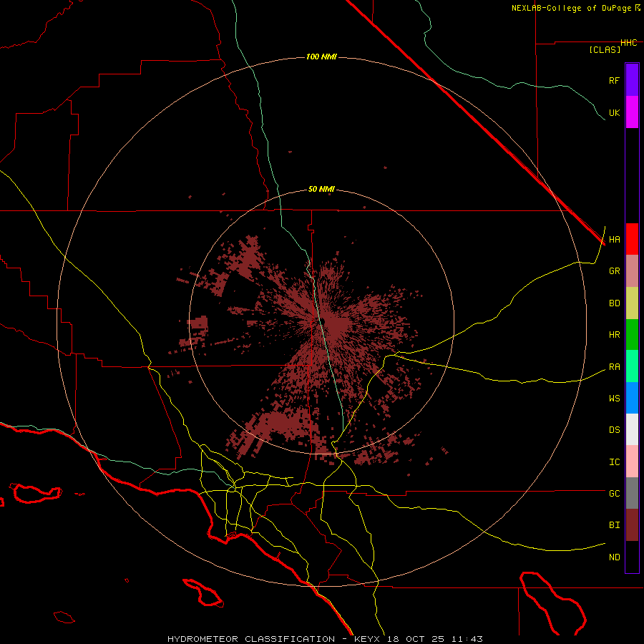Click the BD legend label

point(614,303)
